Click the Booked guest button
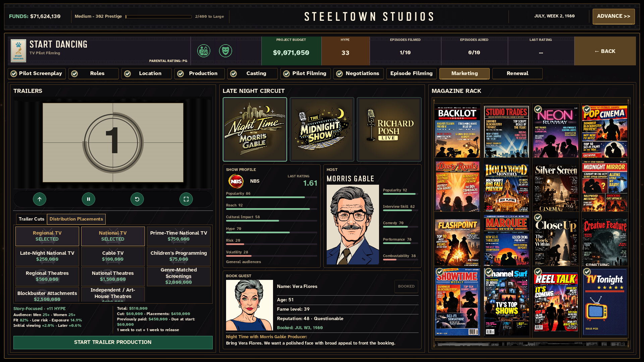Image resolution: width=644 pixels, height=362 pixels. coord(406,286)
